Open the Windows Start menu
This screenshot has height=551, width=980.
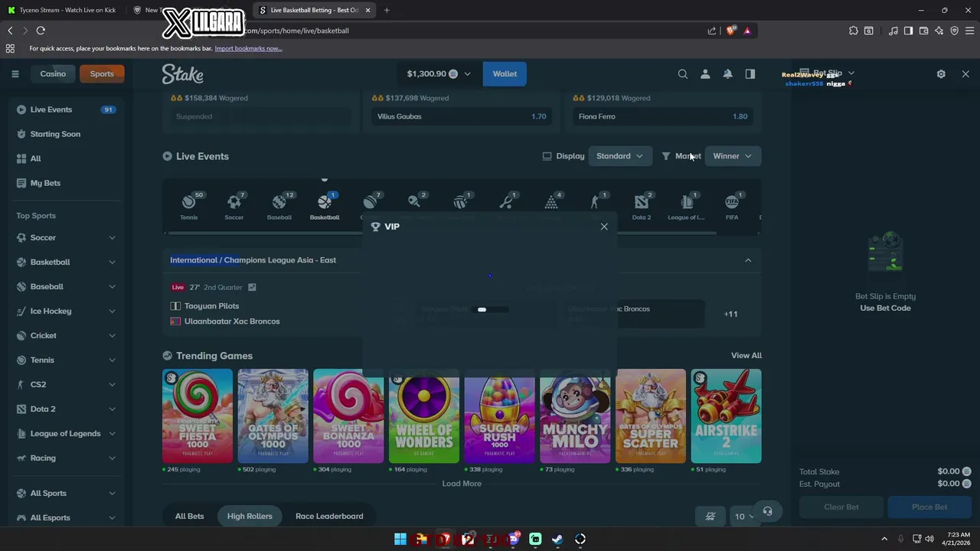(x=400, y=540)
